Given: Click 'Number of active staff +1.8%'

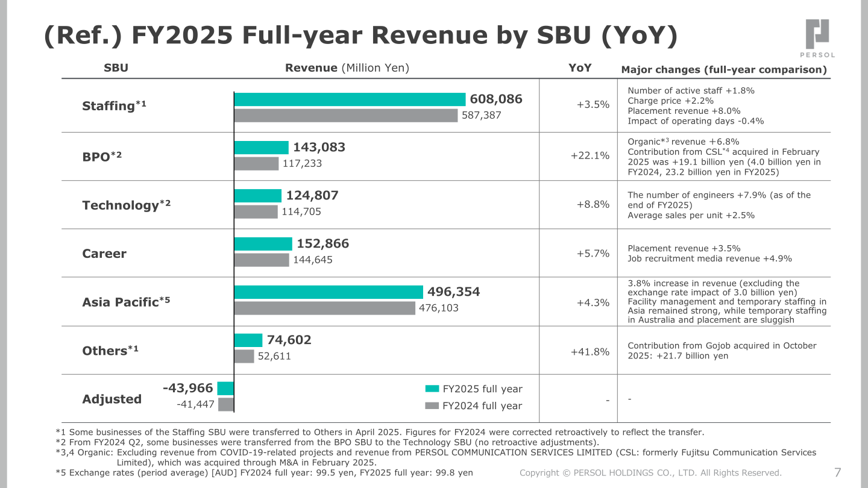Looking at the screenshot, I should pyautogui.click(x=691, y=90).
